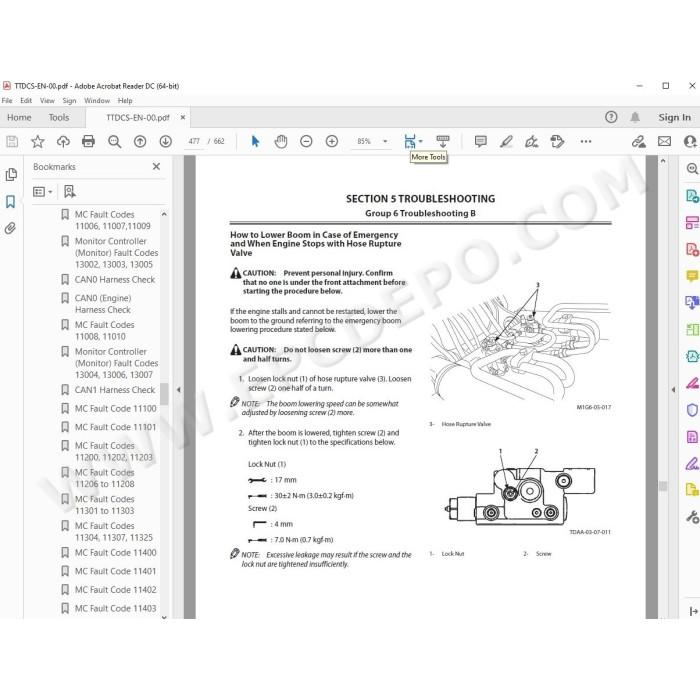
Task: Close the Bookmarks panel
Action: tap(156, 167)
